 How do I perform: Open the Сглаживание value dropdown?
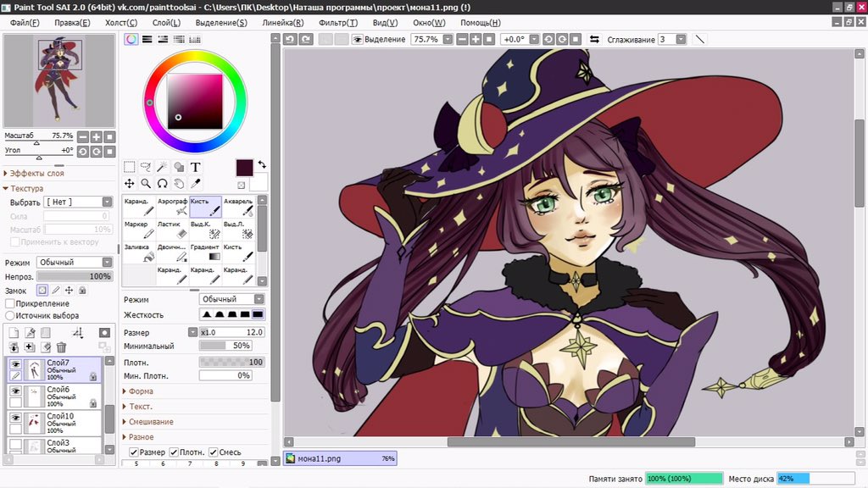[x=681, y=39]
